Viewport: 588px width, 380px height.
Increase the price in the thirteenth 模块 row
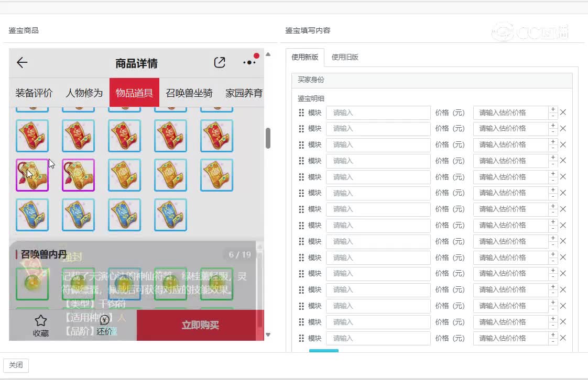pyautogui.click(x=553, y=303)
